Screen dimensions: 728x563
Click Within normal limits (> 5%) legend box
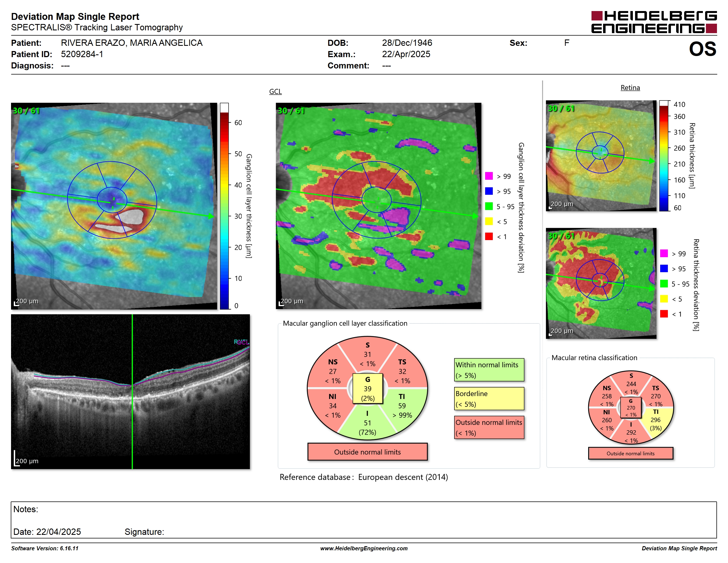click(489, 370)
